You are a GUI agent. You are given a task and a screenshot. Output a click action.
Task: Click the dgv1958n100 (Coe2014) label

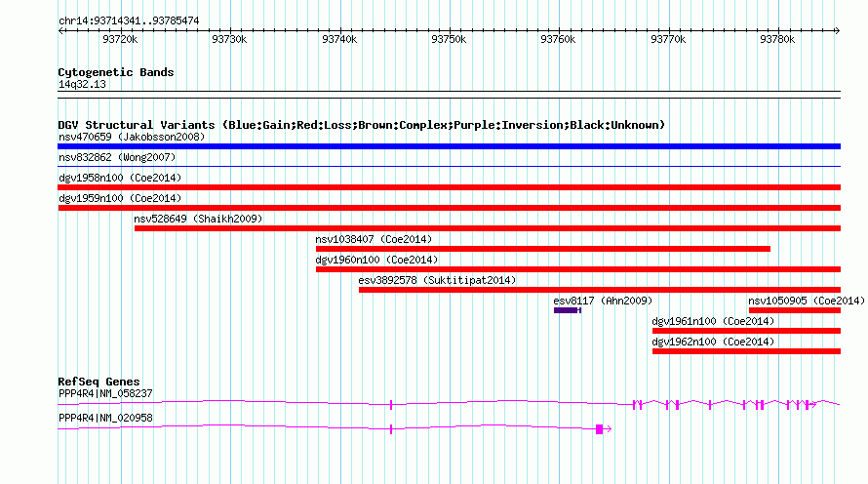[x=120, y=178]
